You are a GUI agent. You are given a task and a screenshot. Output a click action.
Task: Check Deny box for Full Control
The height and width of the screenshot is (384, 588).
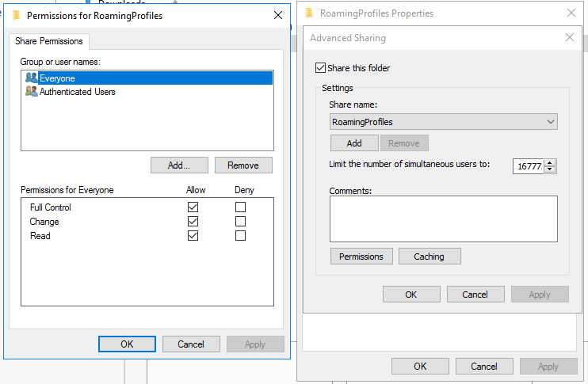tap(240, 207)
